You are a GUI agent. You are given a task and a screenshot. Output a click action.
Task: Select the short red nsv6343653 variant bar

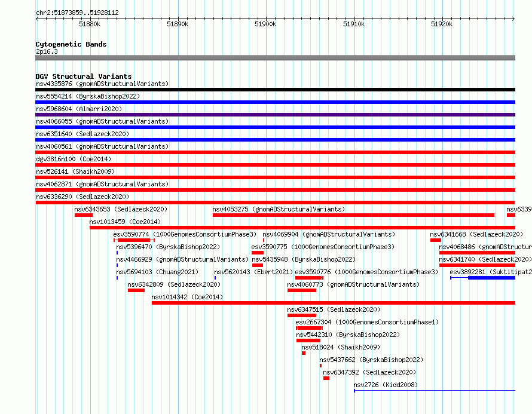point(84,215)
